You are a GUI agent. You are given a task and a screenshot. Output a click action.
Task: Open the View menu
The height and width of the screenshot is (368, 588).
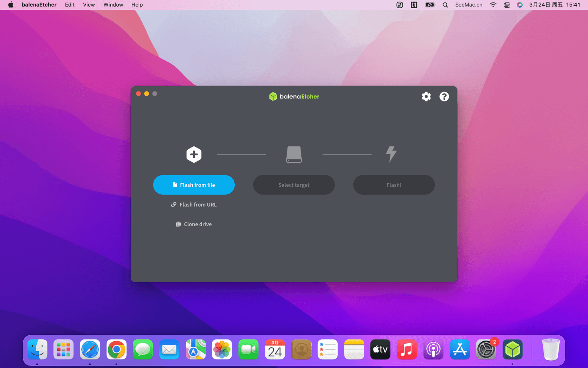coord(89,5)
